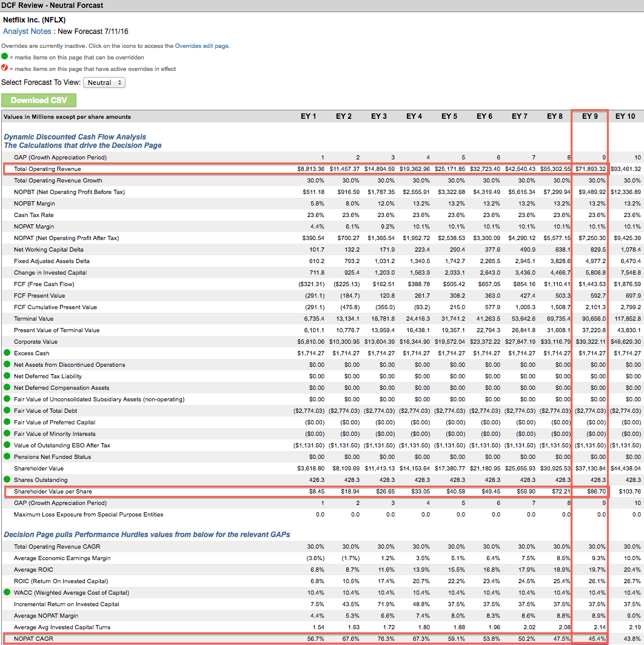This screenshot has height=645, width=644.
Task: Click the EY 7 column header
Action: (x=519, y=116)
